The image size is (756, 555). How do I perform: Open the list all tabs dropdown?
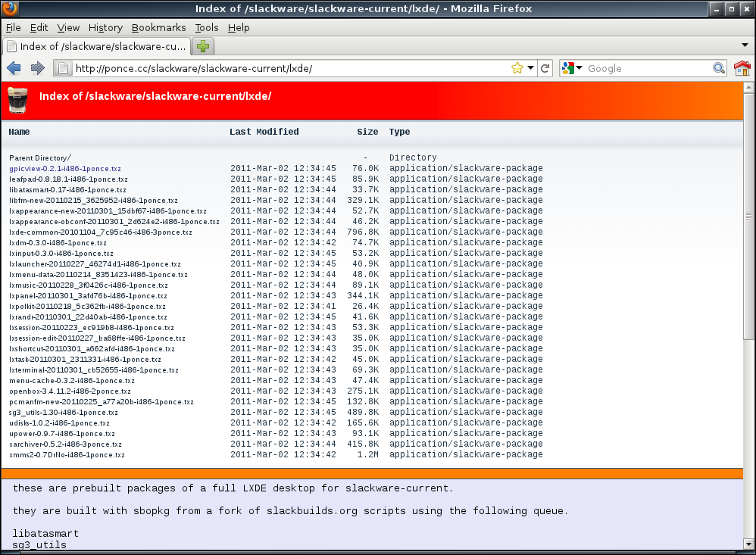pyautogui.click(x=745, y=45)
